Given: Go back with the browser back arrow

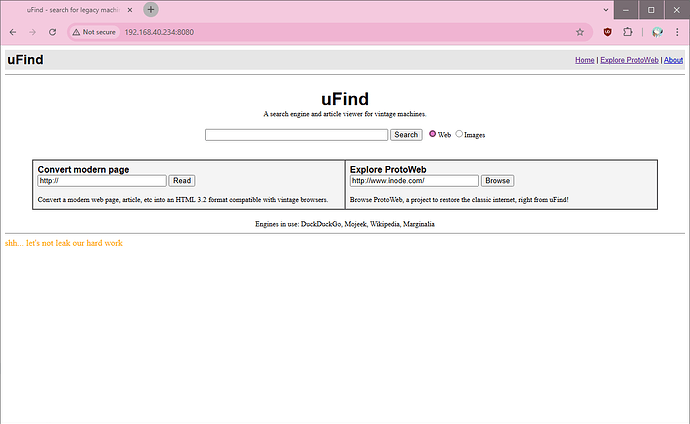Looking at the screenshot, I should coord(13,32).
